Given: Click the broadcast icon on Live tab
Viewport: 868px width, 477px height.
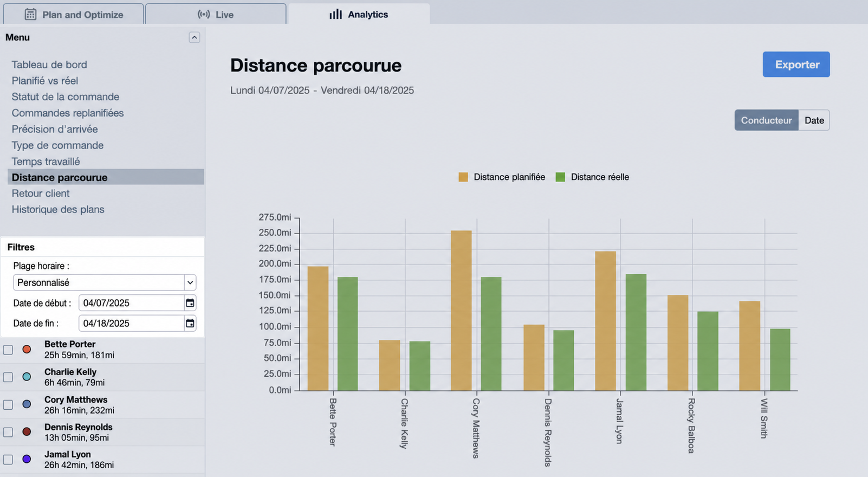Looking at the screenshot, I should [x=204, y=15].
